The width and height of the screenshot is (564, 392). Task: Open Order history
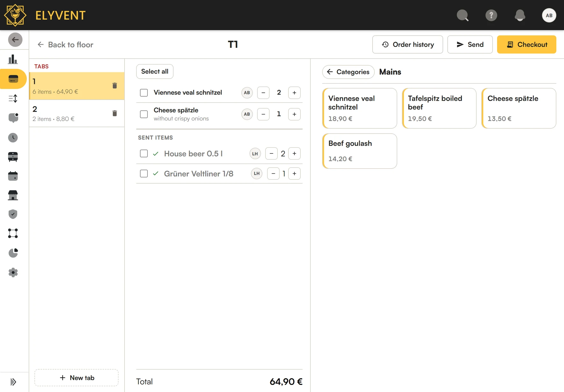tap(408, 45)
